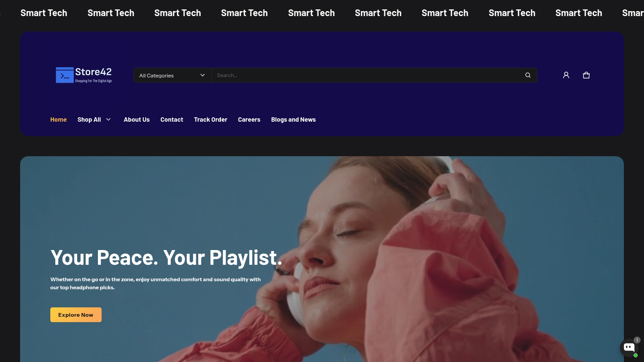Go to the Home menu item
Screen dimensions: 644x362
[x=58, y=120]
